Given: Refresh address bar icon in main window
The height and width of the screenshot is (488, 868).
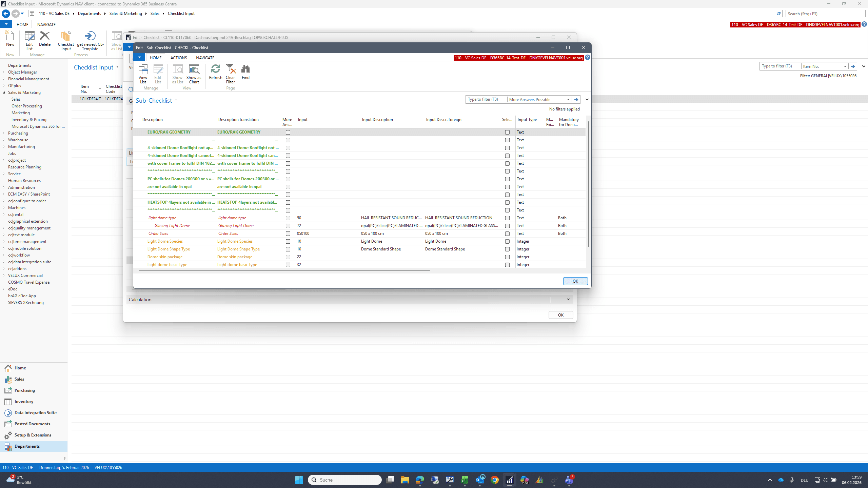Looking at the screenshot, I should tap(779, 14).
